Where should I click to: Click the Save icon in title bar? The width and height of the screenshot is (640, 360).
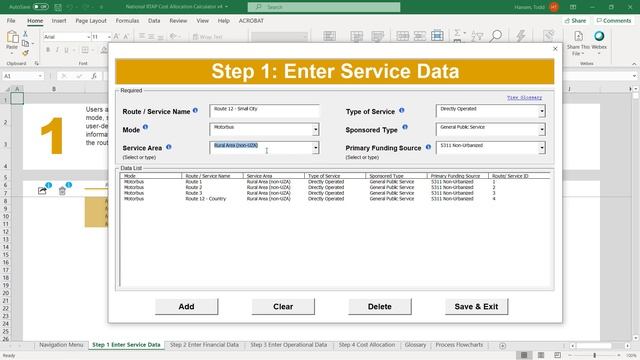pyautogui.click(x=58, y=7)
